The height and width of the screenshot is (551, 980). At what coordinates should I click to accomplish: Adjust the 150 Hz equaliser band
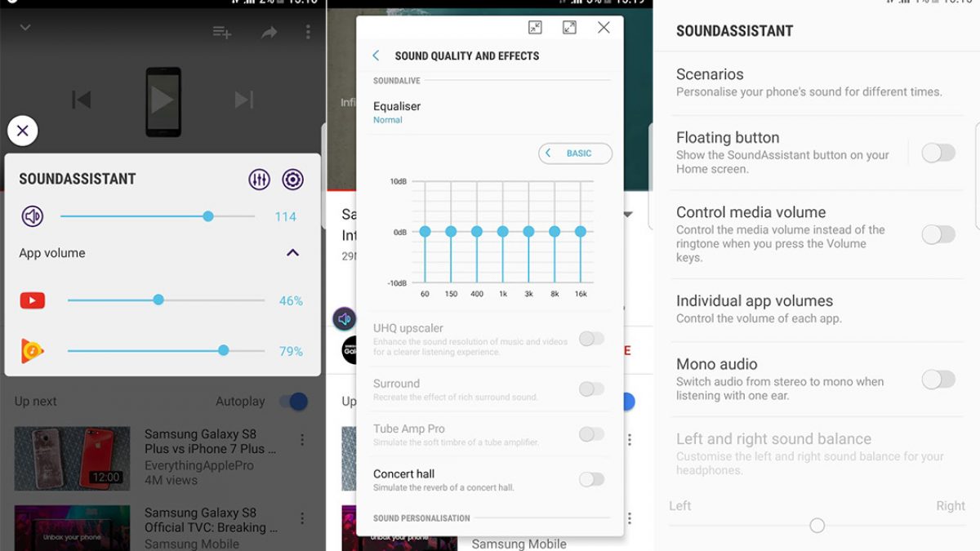[451, 232]
